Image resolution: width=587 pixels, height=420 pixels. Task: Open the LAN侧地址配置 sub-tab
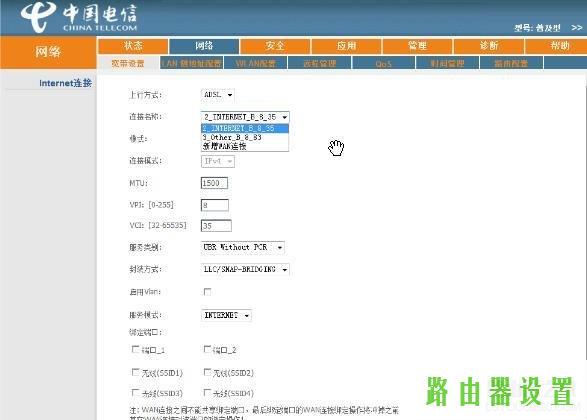[192, 63]
